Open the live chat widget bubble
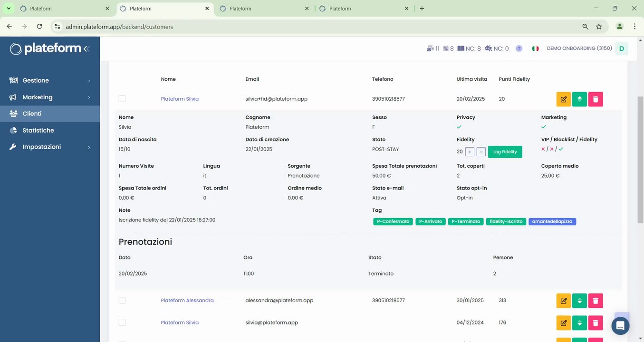644x342 pixels. pos(620,326)
